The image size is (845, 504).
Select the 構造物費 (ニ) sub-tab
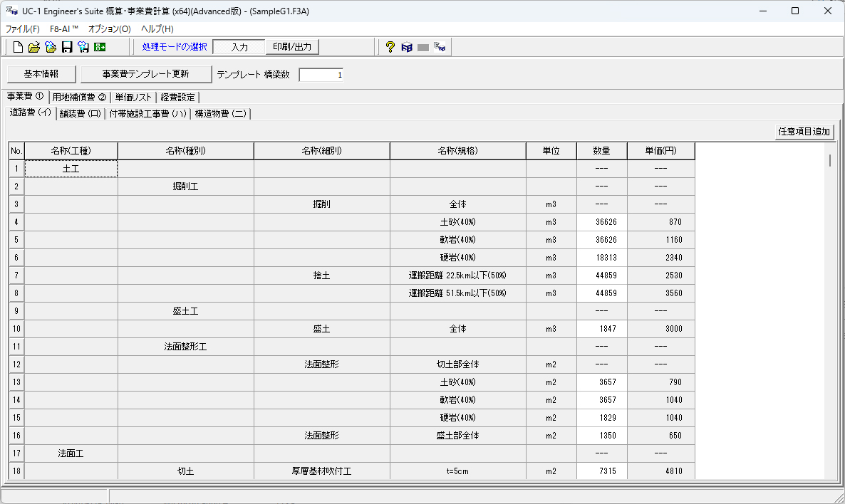point(220,113)
